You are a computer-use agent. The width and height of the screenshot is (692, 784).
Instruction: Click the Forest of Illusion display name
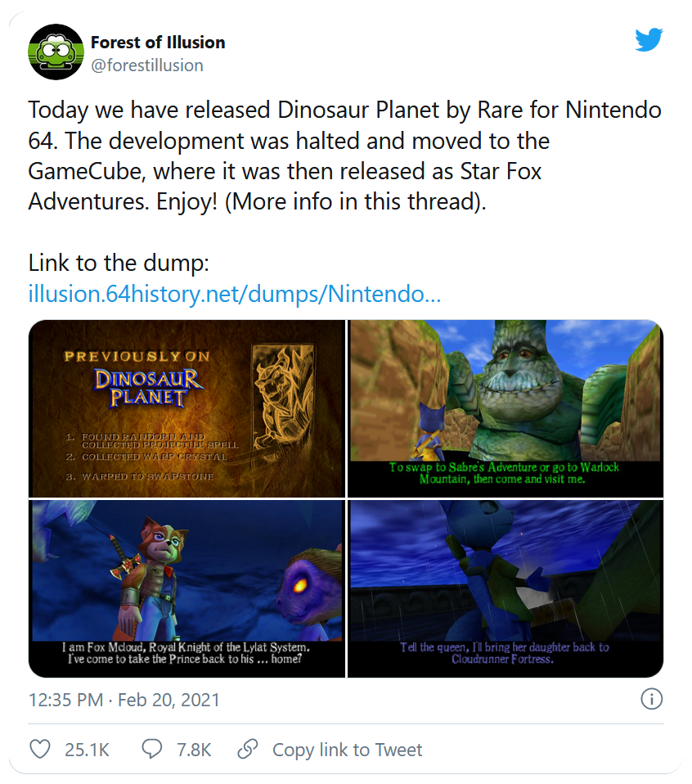158,43
